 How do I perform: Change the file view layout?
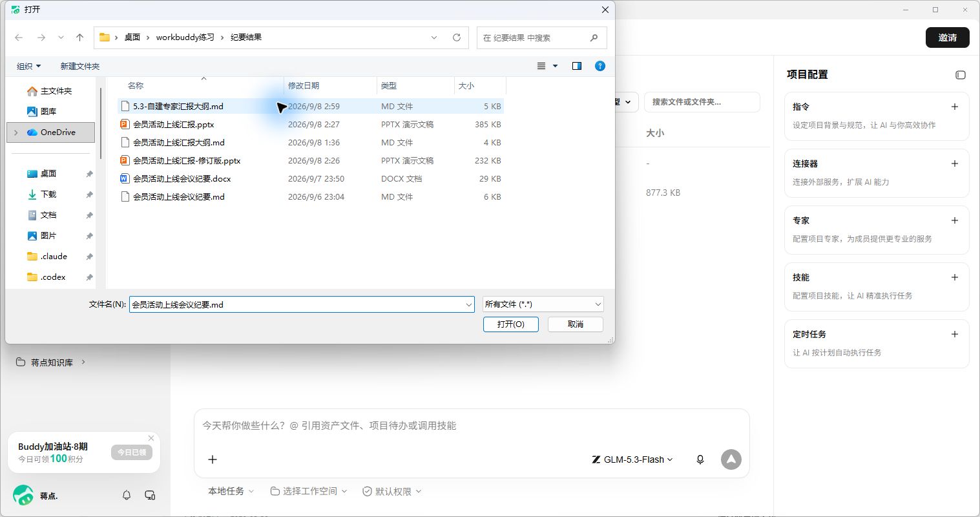(541, 66)
